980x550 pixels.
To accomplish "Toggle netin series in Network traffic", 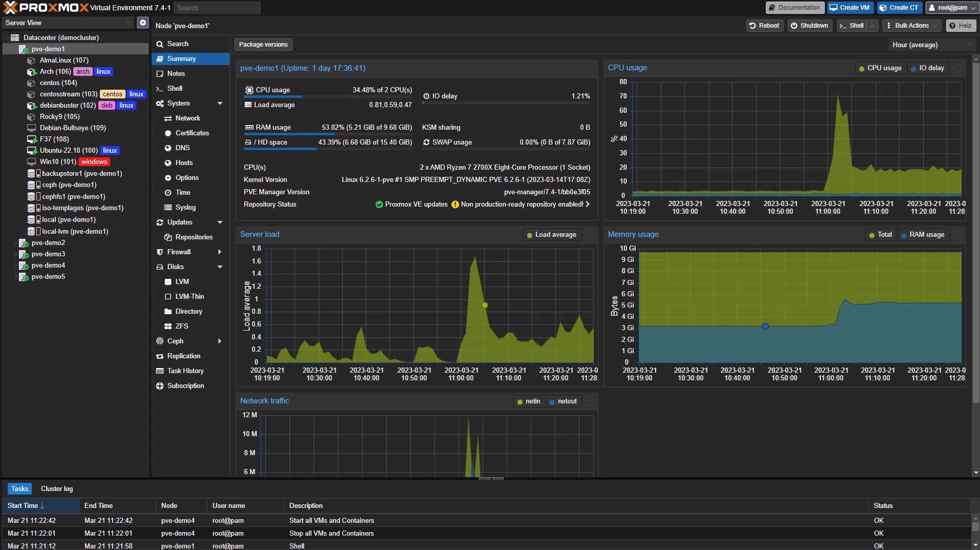I will click(x=529, y=401).
